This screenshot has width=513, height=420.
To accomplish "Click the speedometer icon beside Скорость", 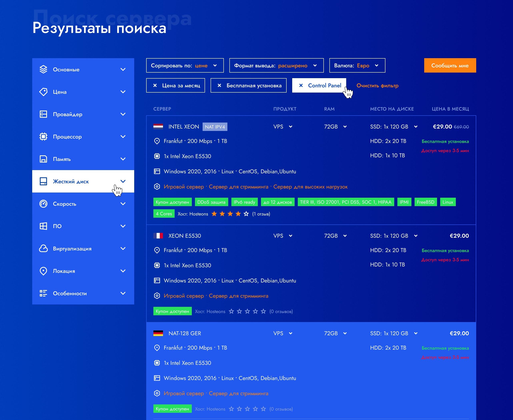I will click(43, 204).
